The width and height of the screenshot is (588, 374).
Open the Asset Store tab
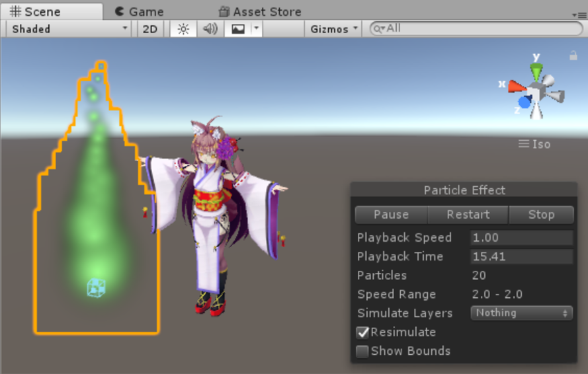click(x=260, y=12)
